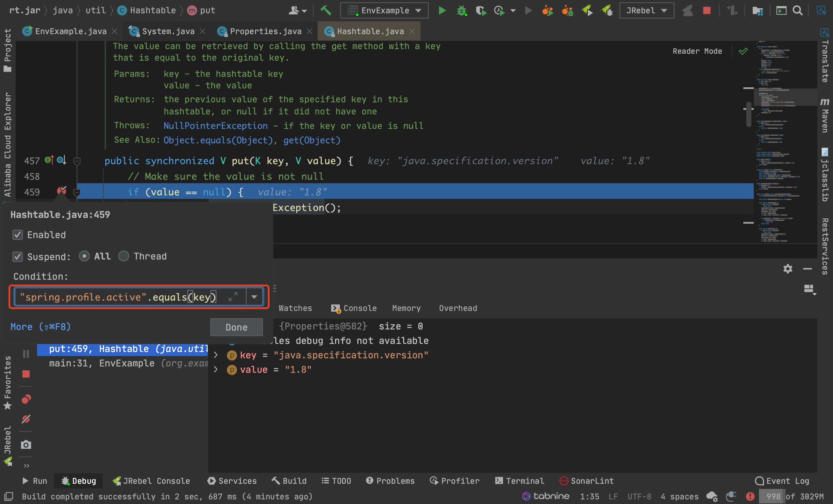
Task: Open the condition history dropdown arrow
Action: tap(254, 297)
